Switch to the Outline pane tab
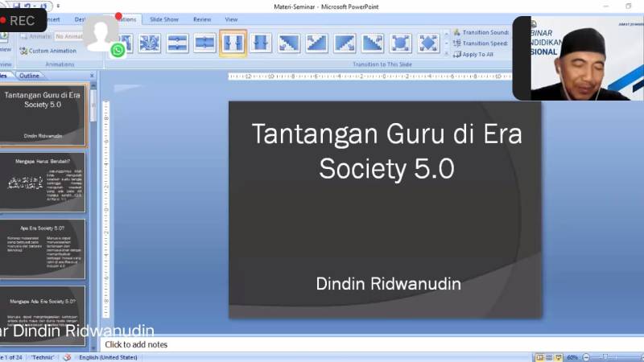The height and width of the screenshot is (362, 644). coord(29,76)
